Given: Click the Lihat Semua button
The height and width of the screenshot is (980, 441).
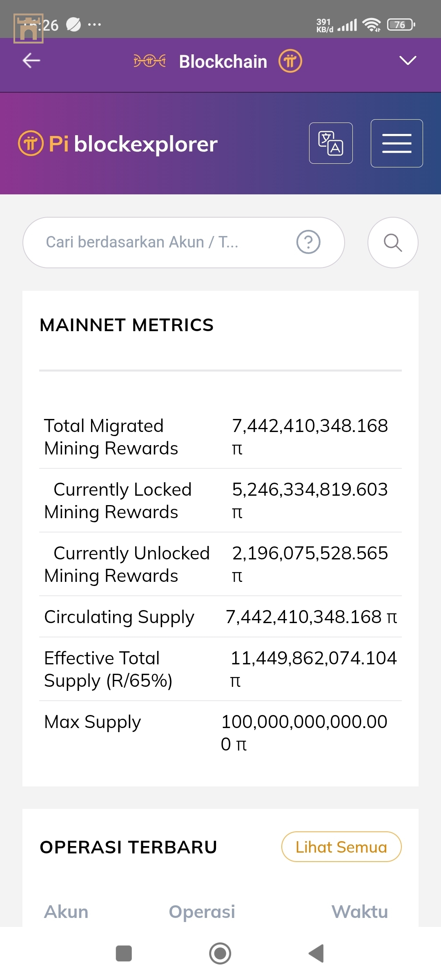Looking at the screenshot, I should pos(341,847).
